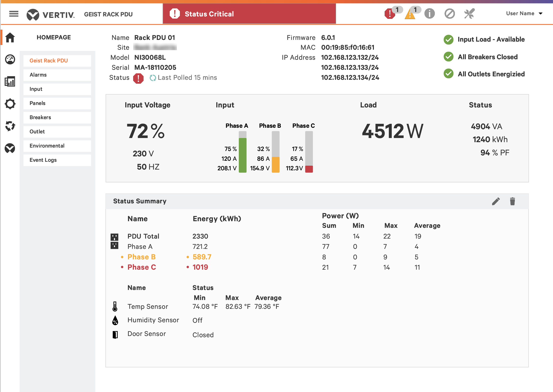Delete the Status Summary with trash icon
This screenshot has height=392, width=553.
coord(513,201)
